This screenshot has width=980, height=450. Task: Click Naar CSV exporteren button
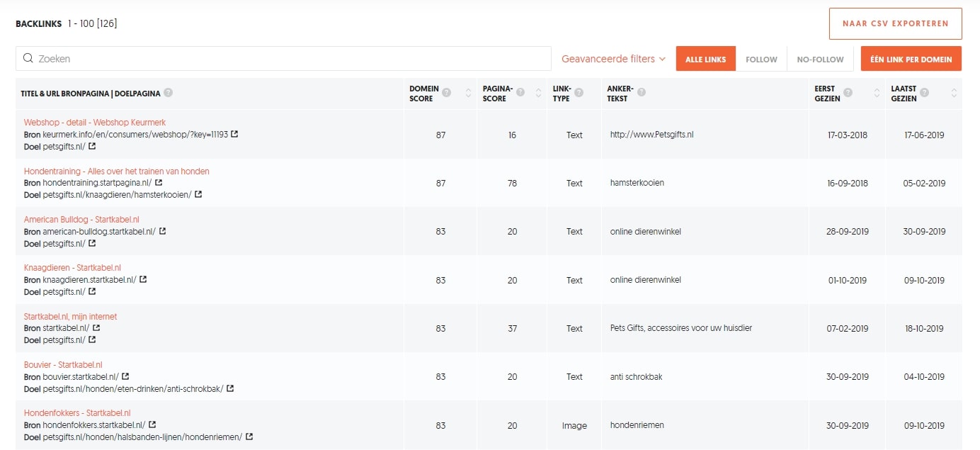pyautogui.click(x=895, y=23)
